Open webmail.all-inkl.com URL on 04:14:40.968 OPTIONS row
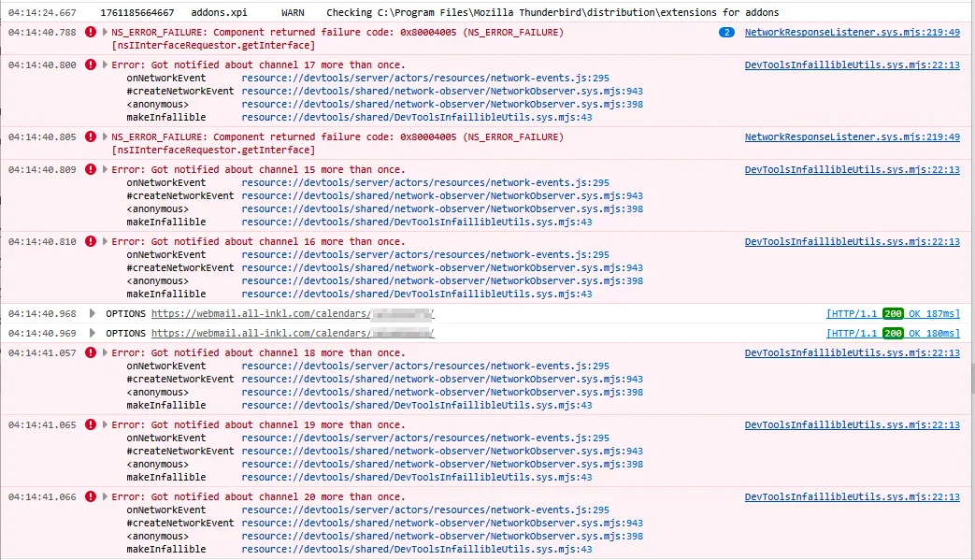The height and width of the screenshot is (560, 975). 293,314
